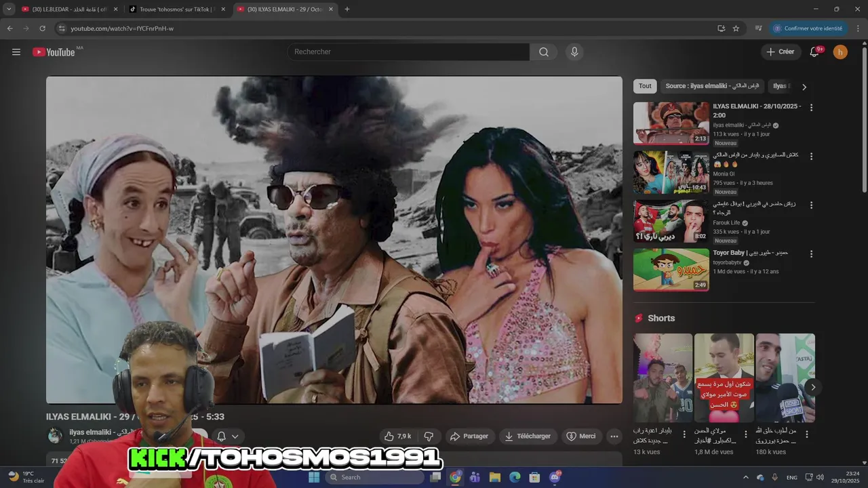Like the video with 7,9 k thumbs-up
The height and width of the screenshot is (488, 868).
(397, 436)
